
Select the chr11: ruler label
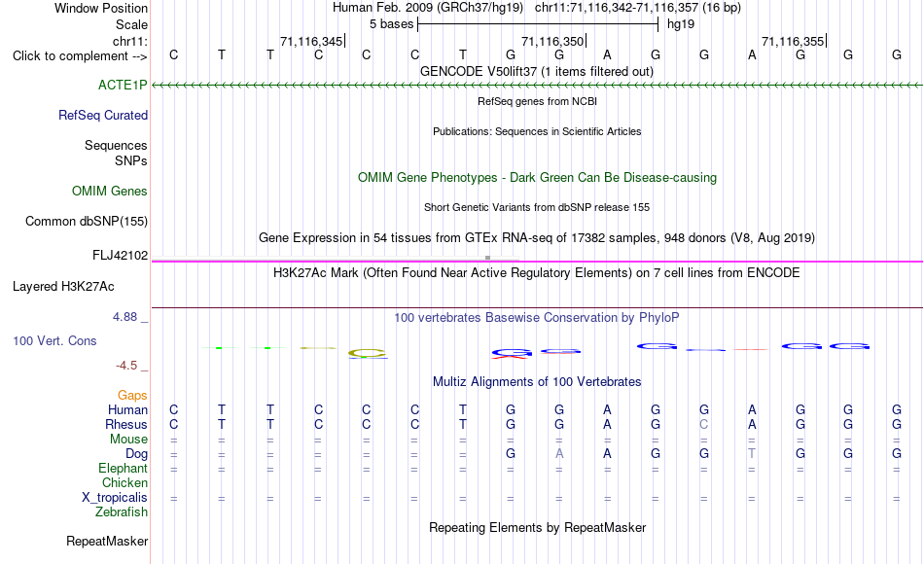point(130,41)
